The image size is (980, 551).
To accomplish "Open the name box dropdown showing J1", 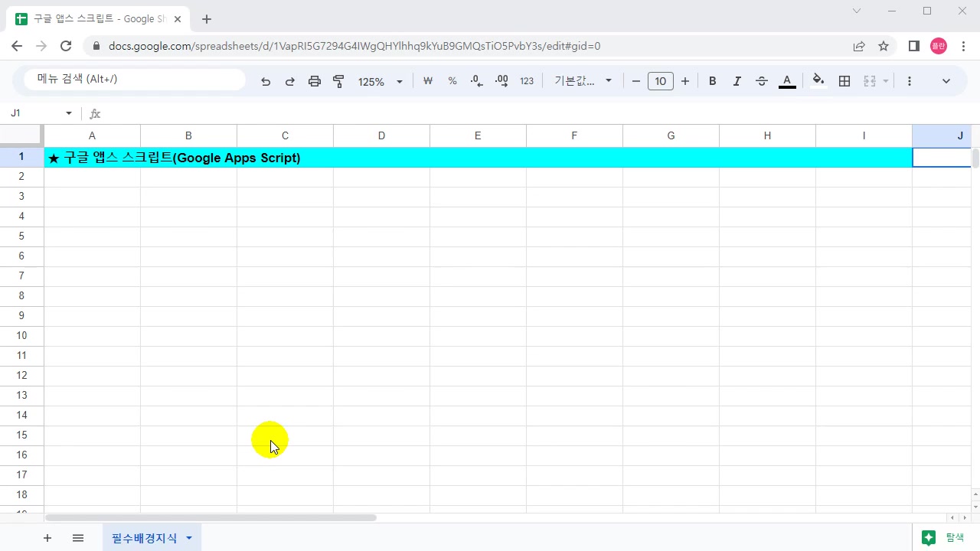I will (67, 112).
